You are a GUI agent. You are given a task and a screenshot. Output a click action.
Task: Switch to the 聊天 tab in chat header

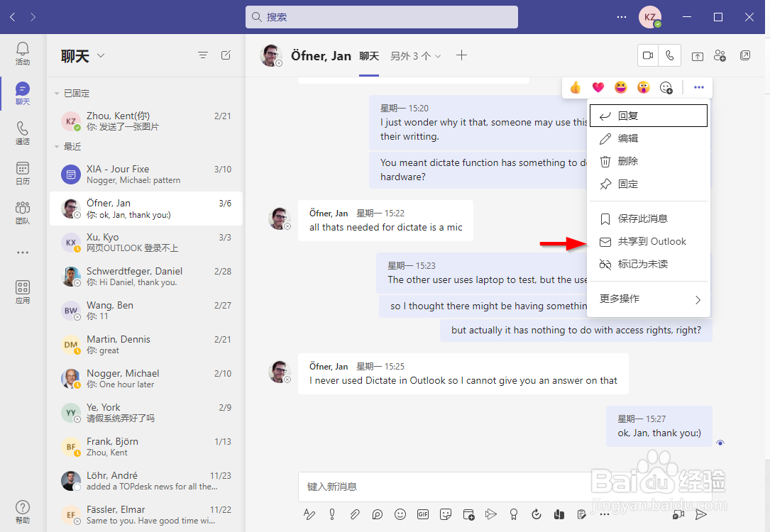[x=369, y=56]
